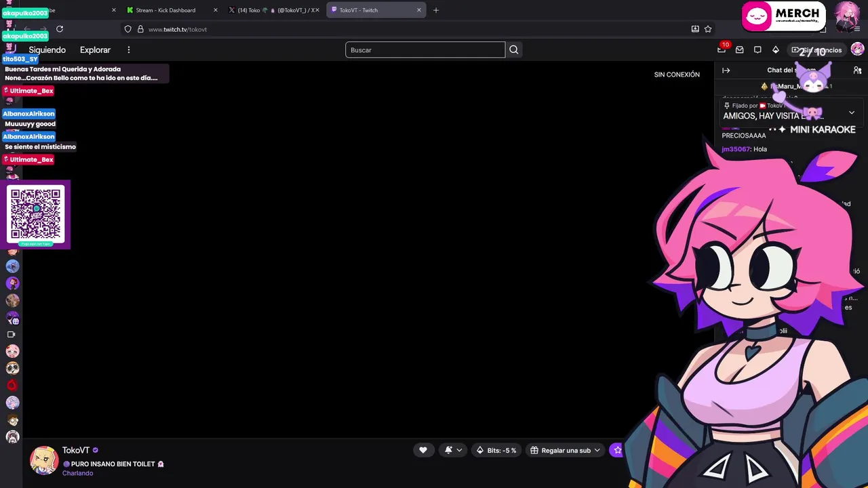Click the site padlock security icon
The width and height of the screenshot is (868, 488).
[140, 29]
